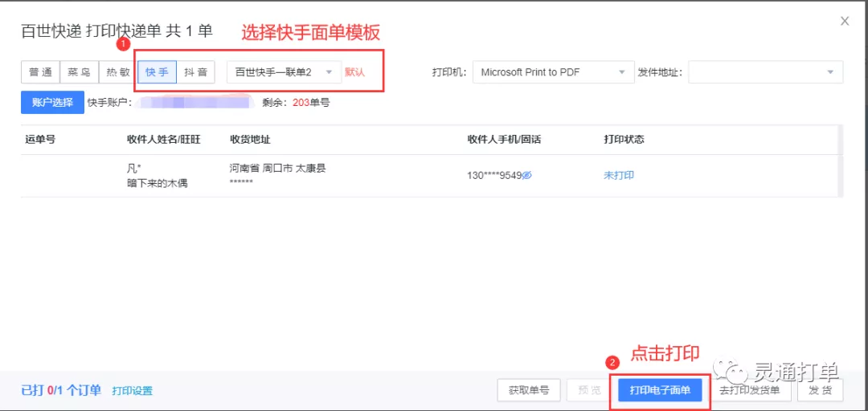Click the 打印电子面单 button

[661, 391]
